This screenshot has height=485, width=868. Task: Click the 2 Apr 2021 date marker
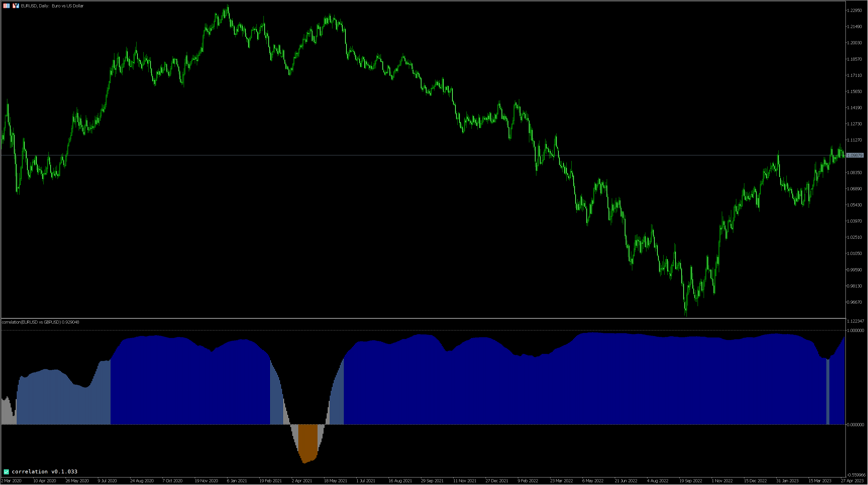click(x=302, y=481)
